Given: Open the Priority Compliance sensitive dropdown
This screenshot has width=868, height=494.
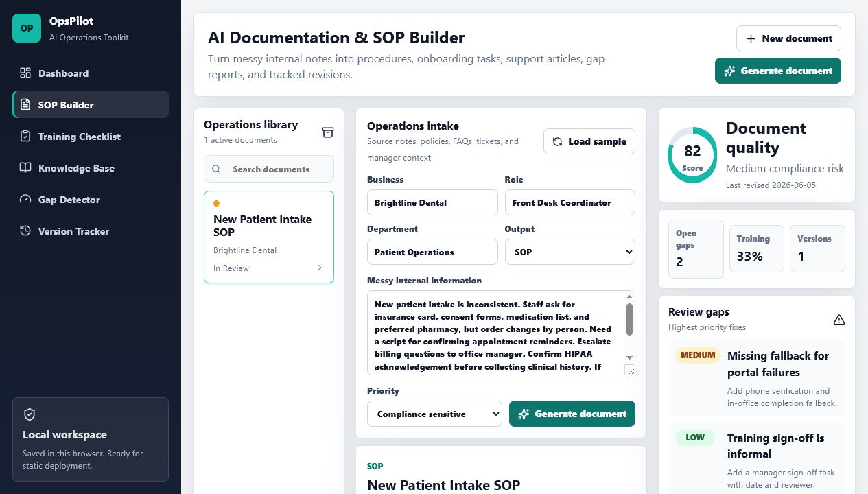Looking at the screenshot, I should tap(434, 414).
